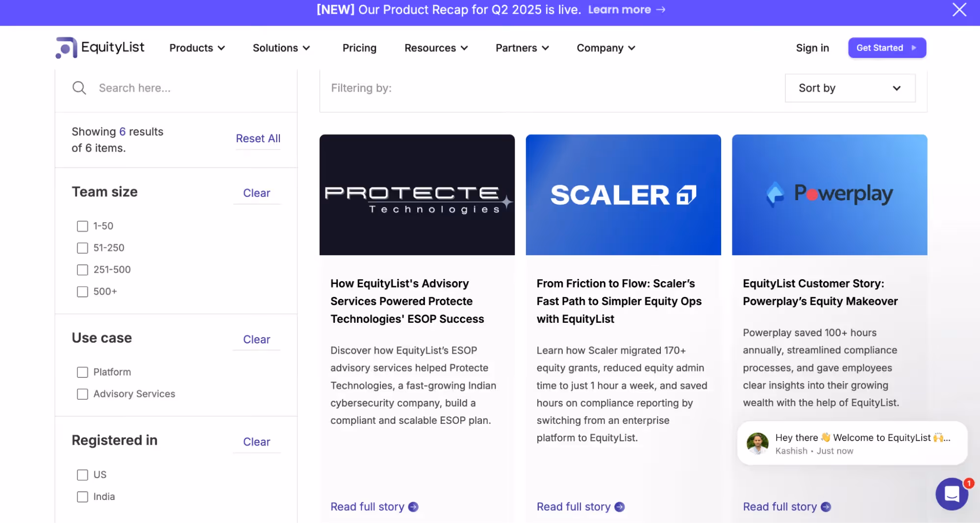Open the Kashish welcome chat message
This screenshot has width=980, height=523.
pyautogui.click(x=852, y=443)
